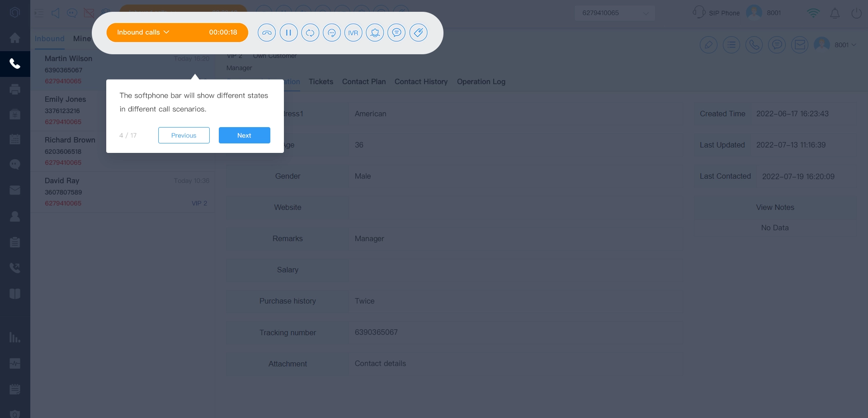Viewport: 868px width, 418px height.
Task: Switch to the Tickets tab
Action: (x=321, y=82)
